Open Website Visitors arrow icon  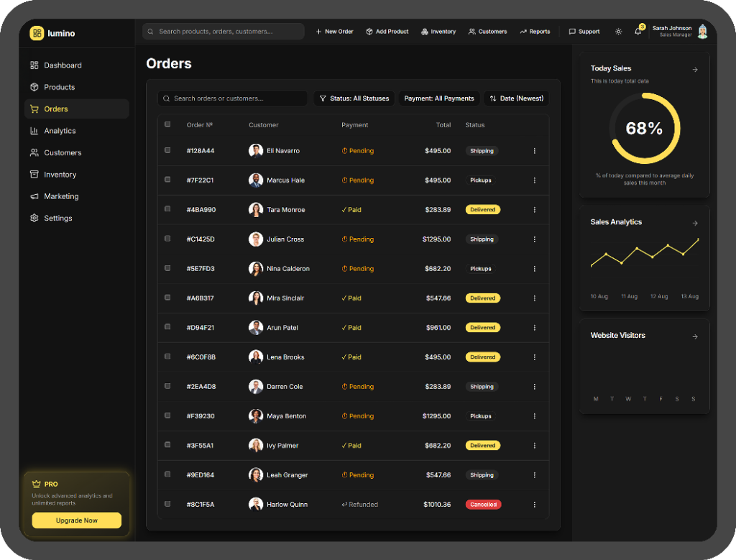point(694,336)
